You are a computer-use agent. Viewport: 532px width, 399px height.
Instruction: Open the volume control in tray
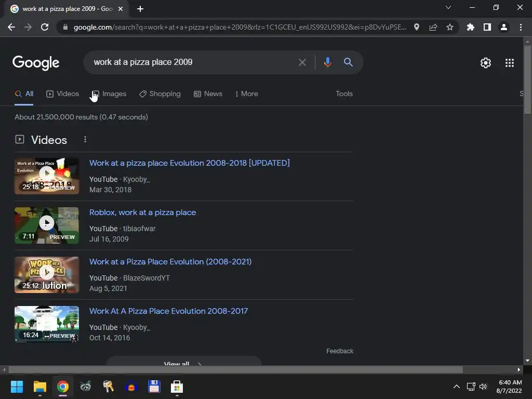(x=483, y=387)
